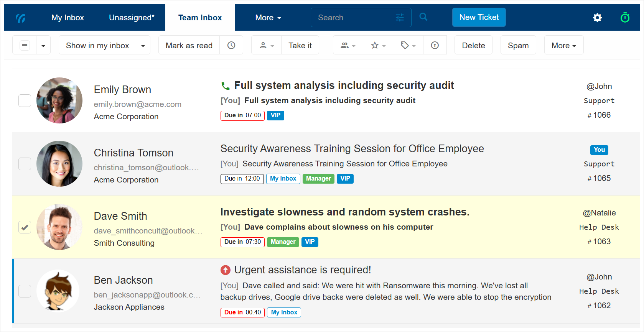Expand the Show in my inbox dropdown arrow

(143, 46)
